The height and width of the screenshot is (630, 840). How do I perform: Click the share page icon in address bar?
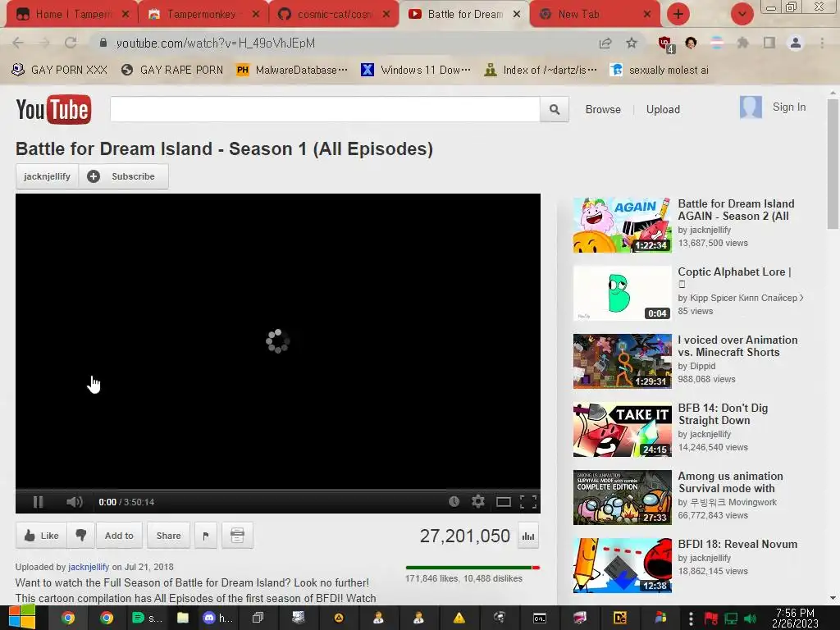pos(605,43)
